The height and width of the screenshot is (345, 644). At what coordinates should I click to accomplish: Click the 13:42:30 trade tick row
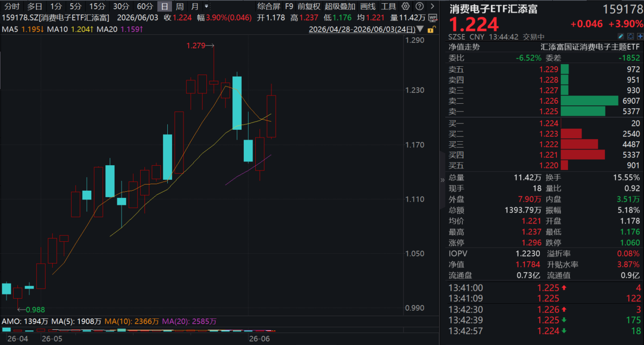coord(544,310)
